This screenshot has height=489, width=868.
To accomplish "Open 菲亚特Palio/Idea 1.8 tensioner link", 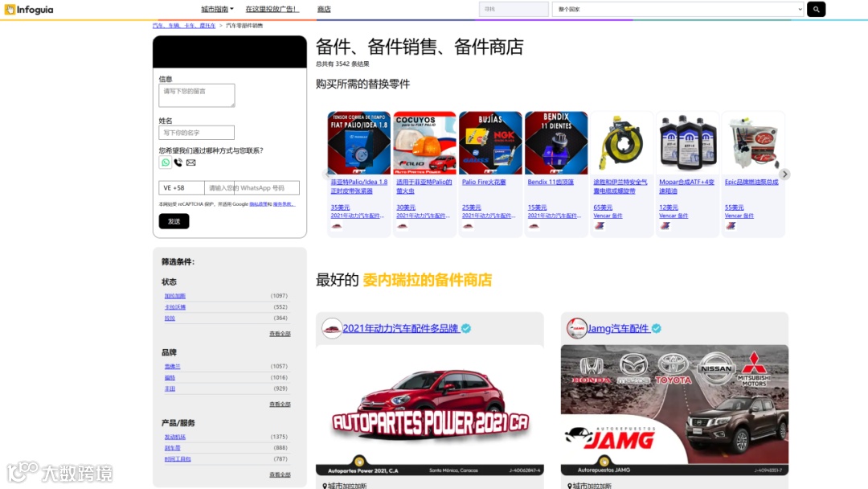I will [x=358, y=186].
